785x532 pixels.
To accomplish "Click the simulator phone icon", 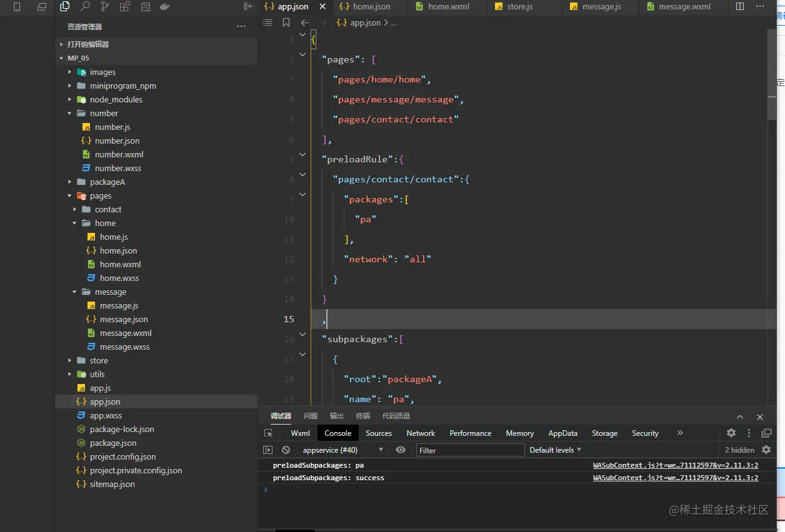I will pyautogui.click(x=17, y=7).
